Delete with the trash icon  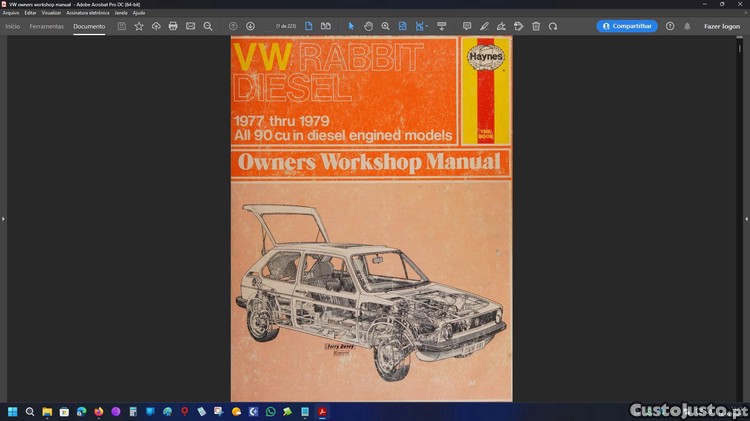536,26
